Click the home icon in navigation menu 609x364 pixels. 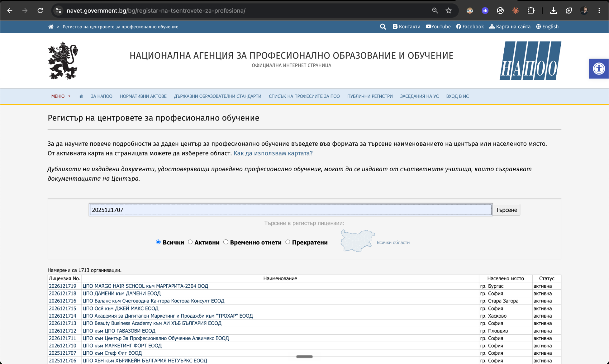[x=81, y=96]
